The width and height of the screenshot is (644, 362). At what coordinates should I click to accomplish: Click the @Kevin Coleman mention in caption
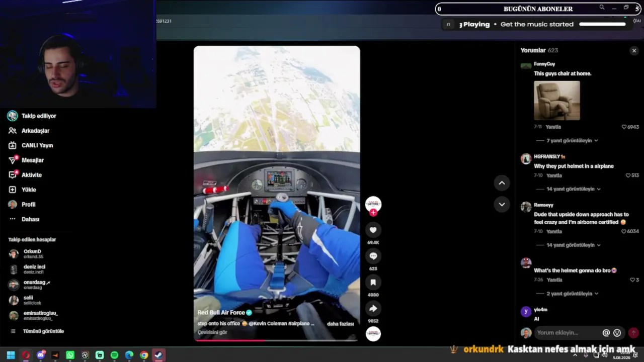coord(268,324)
